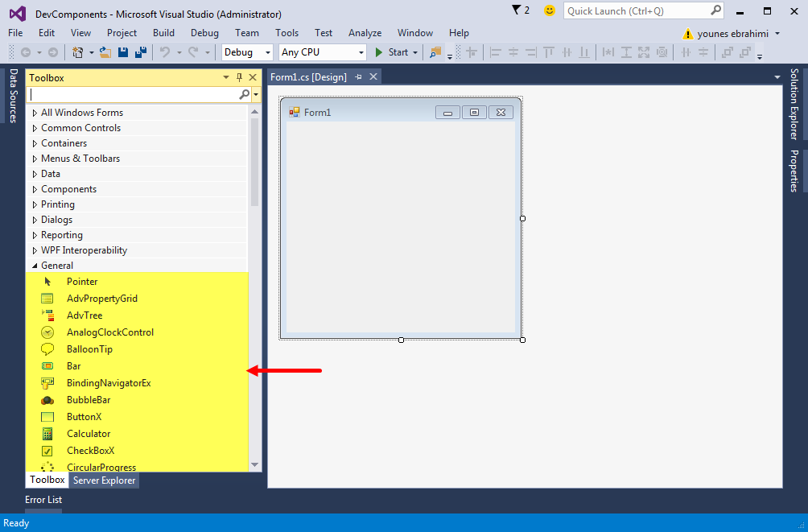Pick the BalloonTip toolbox control
The width and height of the screenshot is (808, 532).
point(89,349)
